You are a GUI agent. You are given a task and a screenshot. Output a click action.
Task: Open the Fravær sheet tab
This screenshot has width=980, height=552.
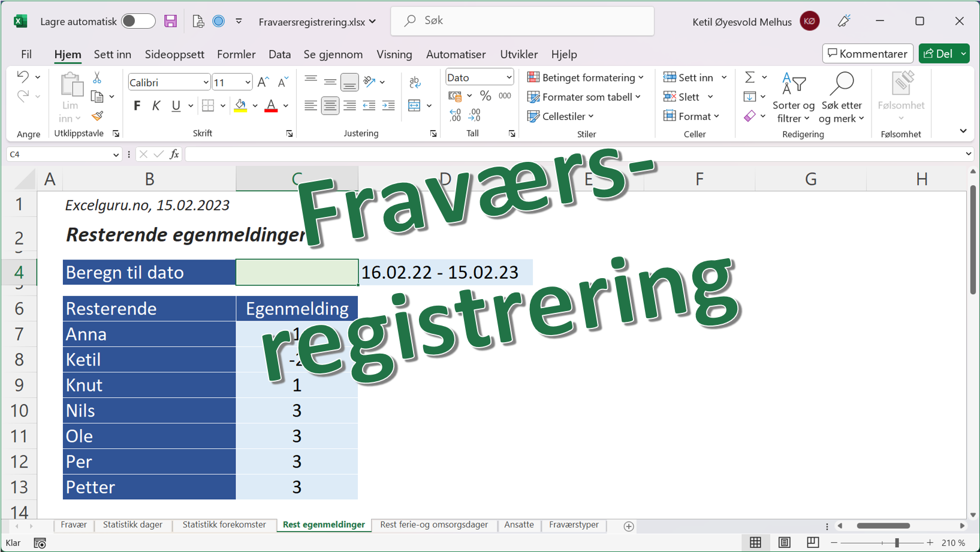[74, 524]
